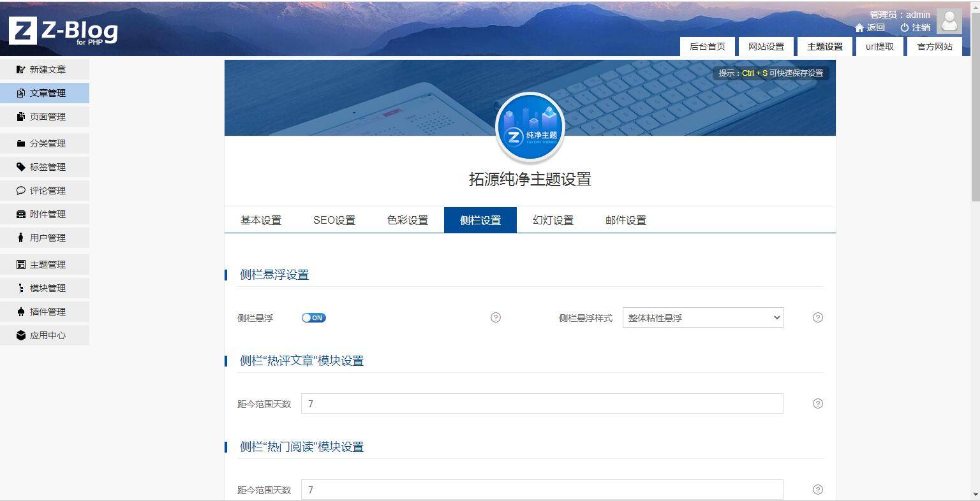Open 插件管理 from the sidebar
980x501 pixels.
(45, 311)
